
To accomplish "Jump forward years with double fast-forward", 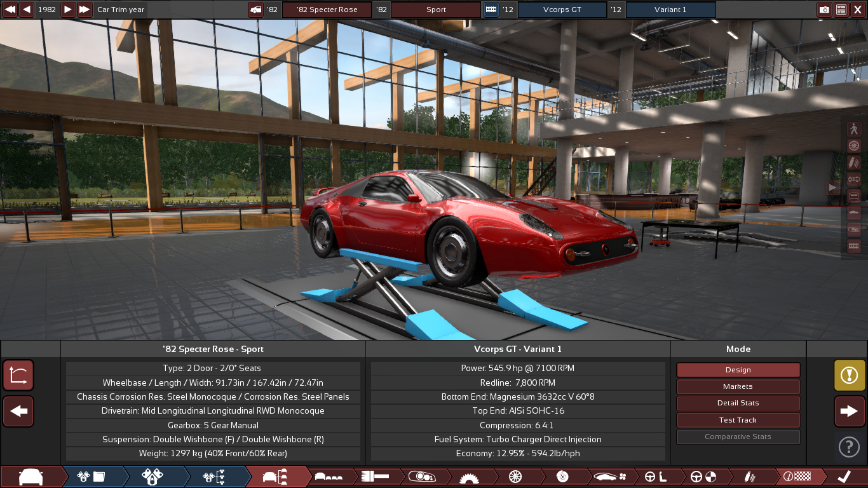I will click(85, 10).
